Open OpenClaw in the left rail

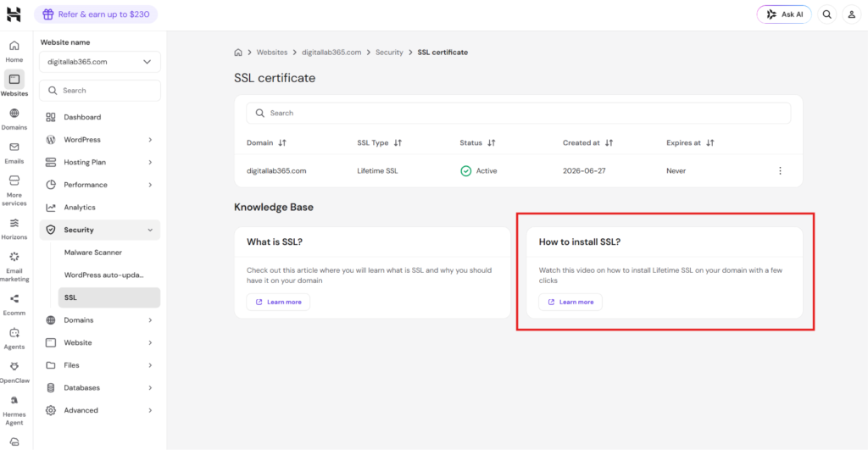tap(14, 373)
